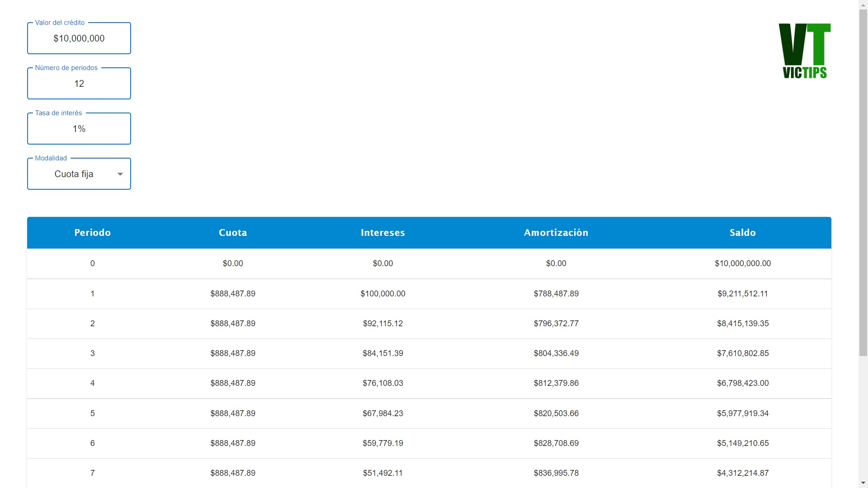Click the $0.00 interest cell in period 0

[383, 263]
